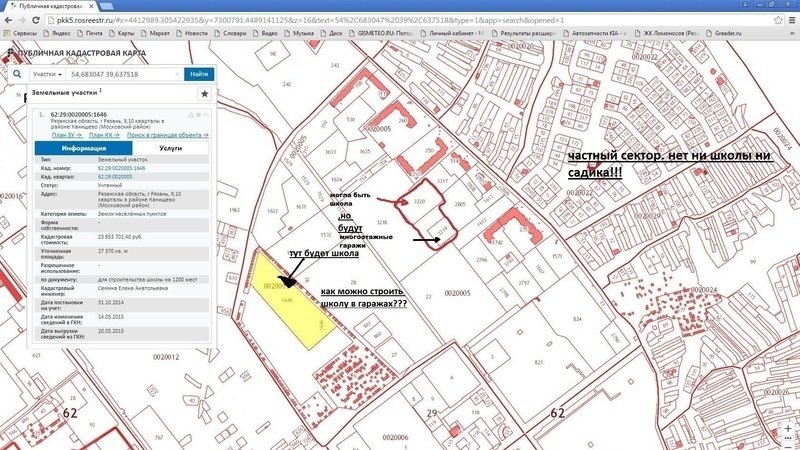Switch to the Услуги tab

tap(170, 147)
